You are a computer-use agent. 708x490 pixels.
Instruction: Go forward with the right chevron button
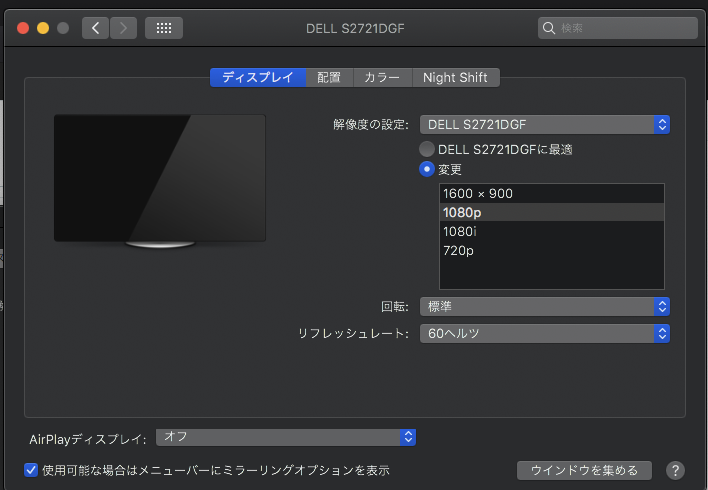point(123,28)
